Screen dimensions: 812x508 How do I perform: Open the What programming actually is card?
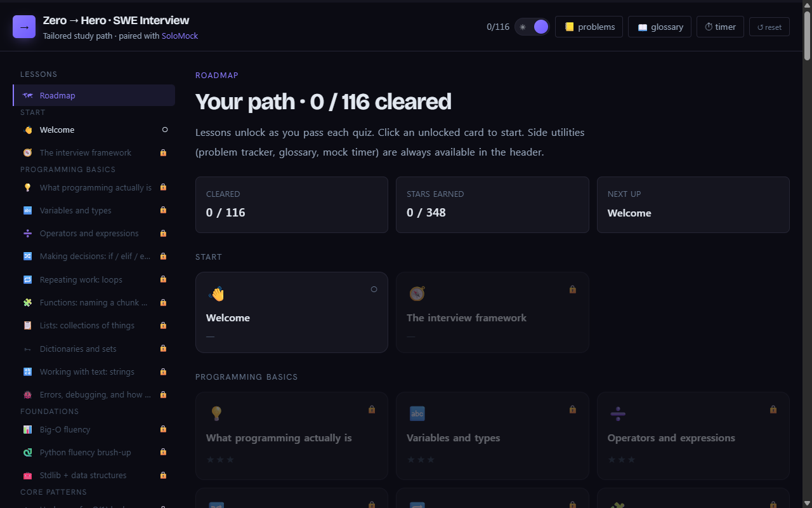click(292, 436)
